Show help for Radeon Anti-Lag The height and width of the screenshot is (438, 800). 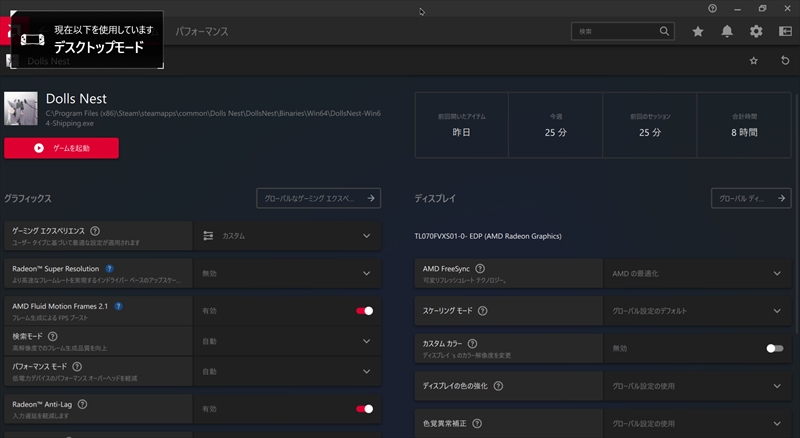coord(82,404)
